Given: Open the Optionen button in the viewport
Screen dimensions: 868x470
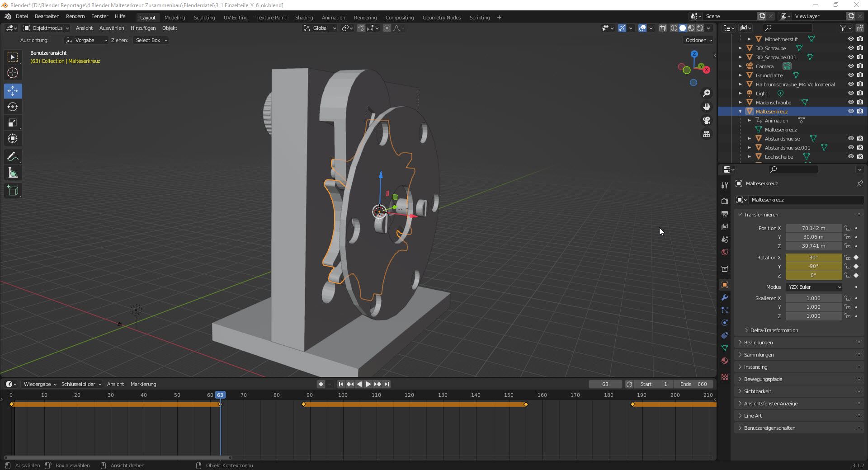Looking at the screenshot, I should [x=698, y=40].
